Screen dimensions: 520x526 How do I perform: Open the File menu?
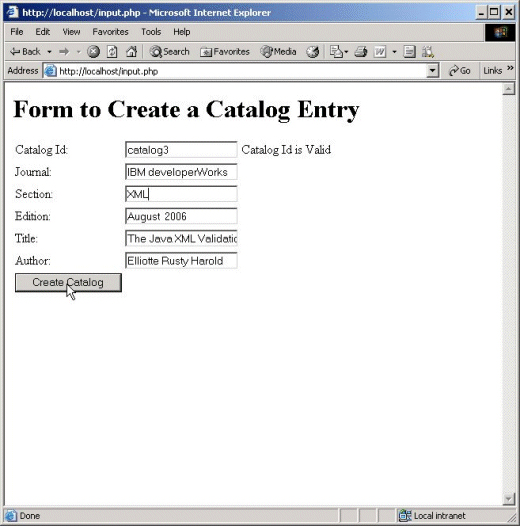pos(17,32)
